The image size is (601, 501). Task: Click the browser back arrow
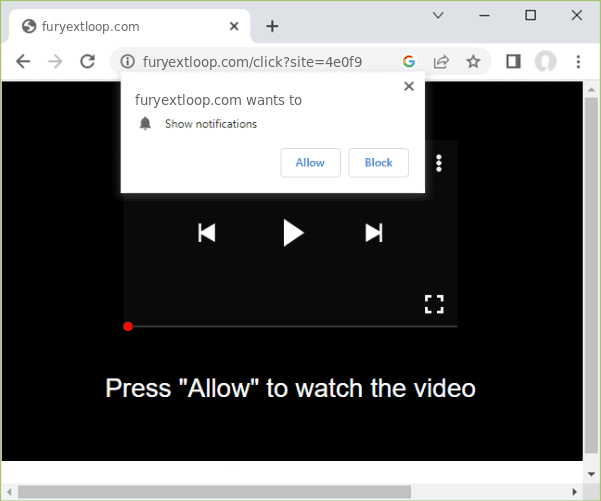click(x=23, y=62)
